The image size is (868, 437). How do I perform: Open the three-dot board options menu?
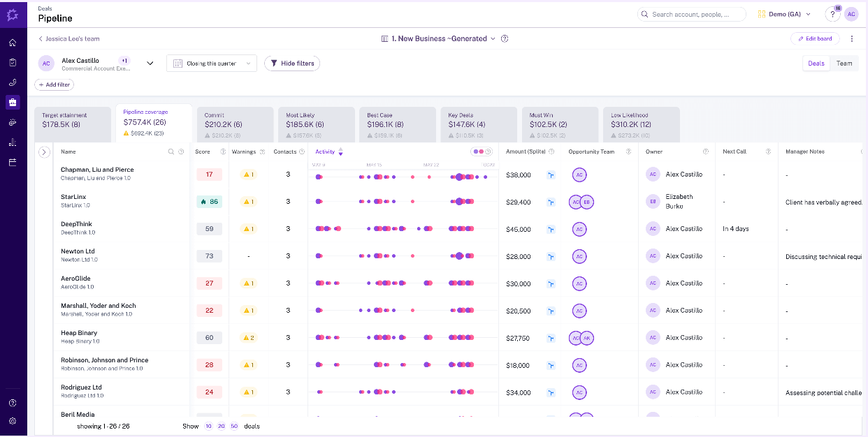[851, 39]
